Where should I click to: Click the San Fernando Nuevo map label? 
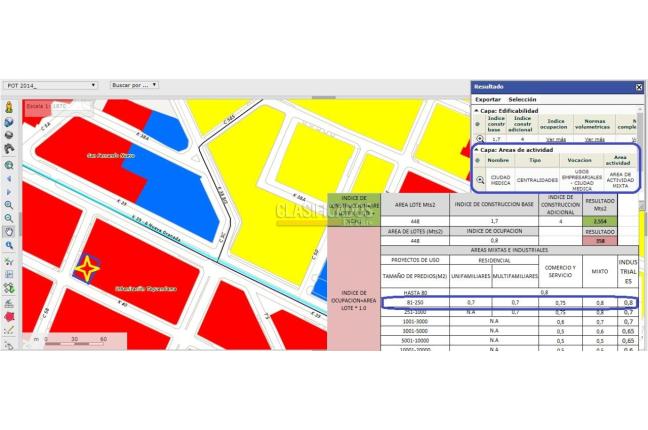[x=111, y=155]
